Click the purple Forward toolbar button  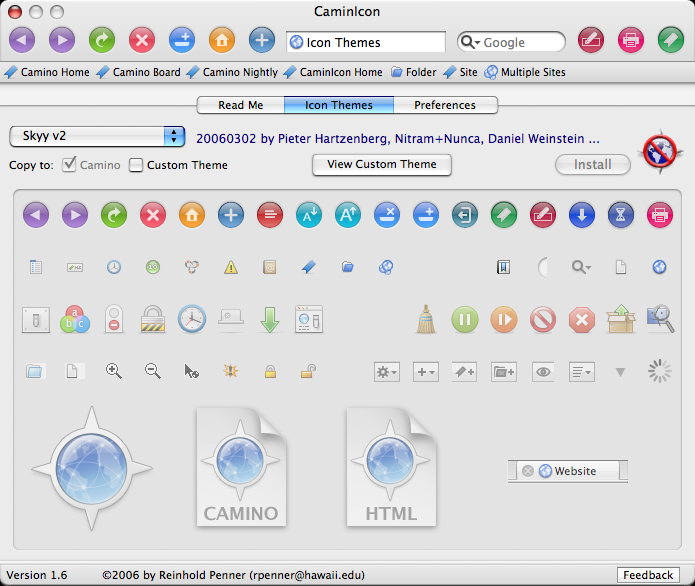62,40
